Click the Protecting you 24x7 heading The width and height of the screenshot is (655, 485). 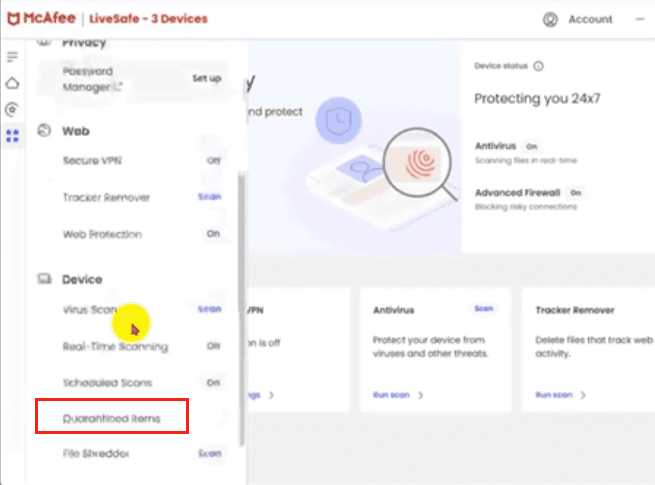(537, 99)
